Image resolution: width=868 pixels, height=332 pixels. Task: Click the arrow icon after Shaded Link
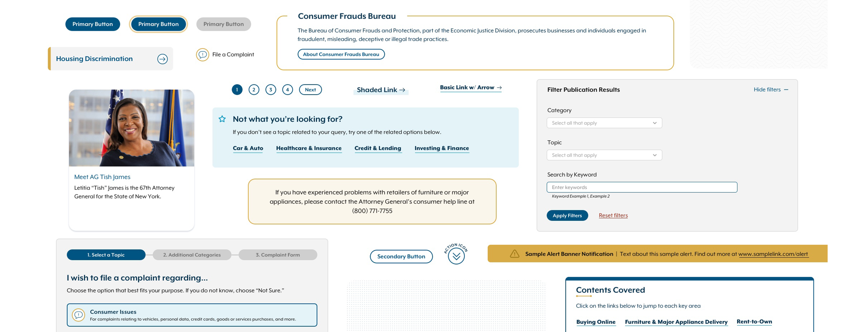[x=403, y=90]
